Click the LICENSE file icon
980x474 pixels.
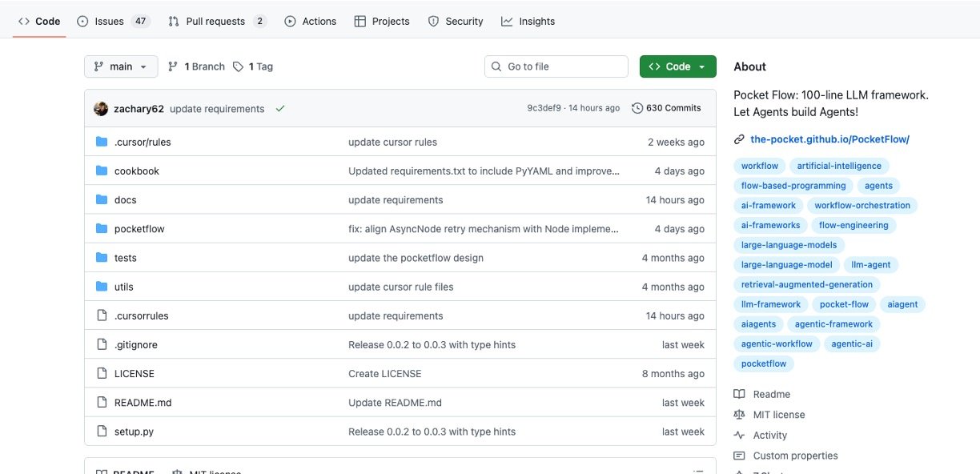[102, 373]
